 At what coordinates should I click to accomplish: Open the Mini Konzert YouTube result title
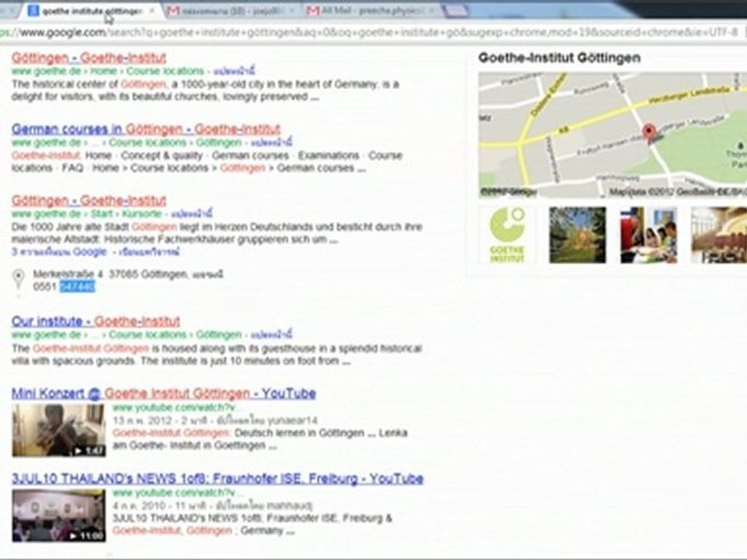coord(164,394)
